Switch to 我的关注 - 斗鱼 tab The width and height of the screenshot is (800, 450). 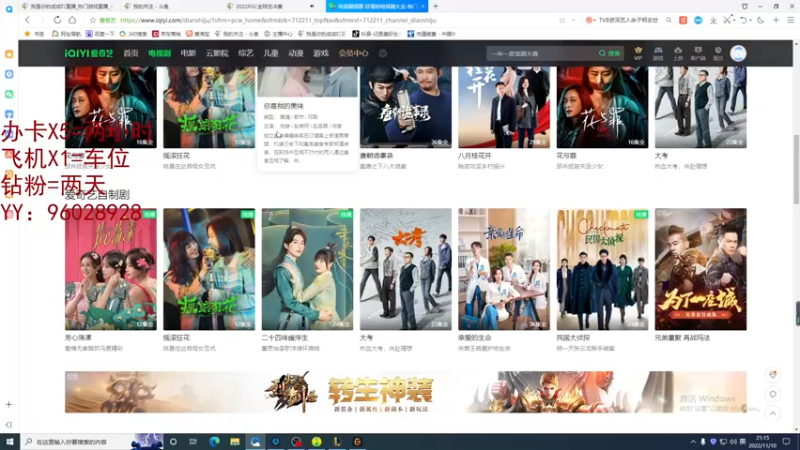click(x=171, y=6)
